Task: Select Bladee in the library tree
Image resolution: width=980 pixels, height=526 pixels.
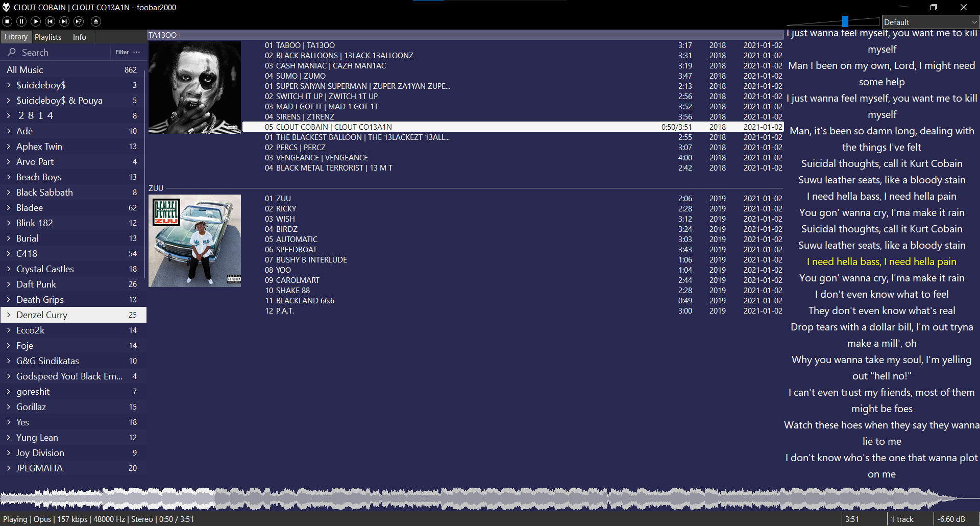Action: [73, 207]
